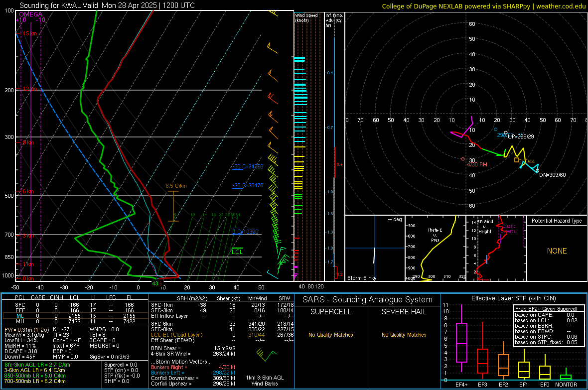Click the green 43 surface dewpoint value

[x=155, y=283]
